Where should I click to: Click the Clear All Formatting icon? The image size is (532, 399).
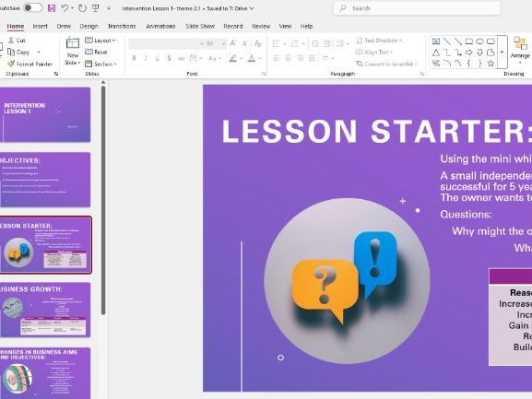click(x=258, y=43)
